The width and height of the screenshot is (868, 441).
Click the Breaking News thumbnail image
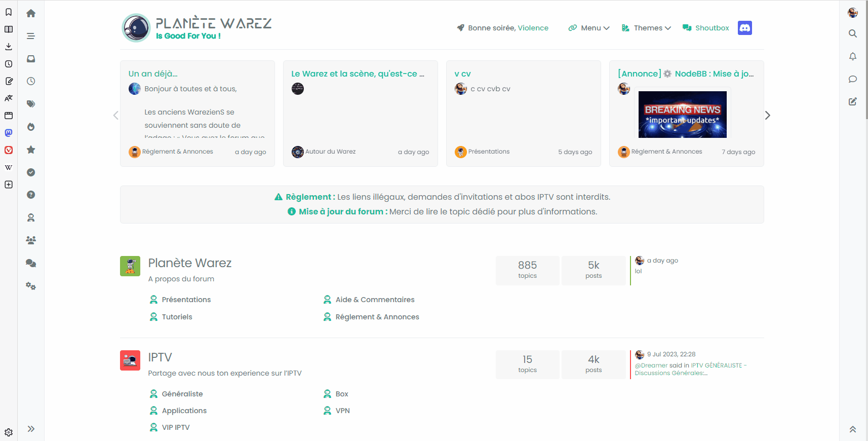click(682, 115)
